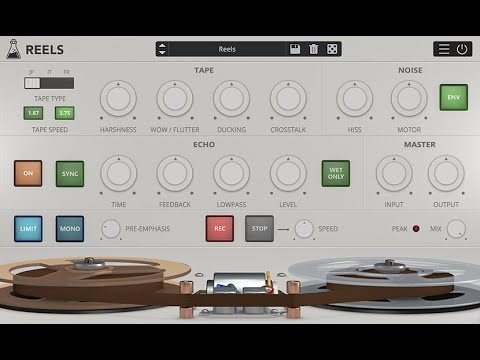Image resolution: width=480 pixels, height=360 pixels.
Task: Click the Hiss noise knob
Action: 354,99
